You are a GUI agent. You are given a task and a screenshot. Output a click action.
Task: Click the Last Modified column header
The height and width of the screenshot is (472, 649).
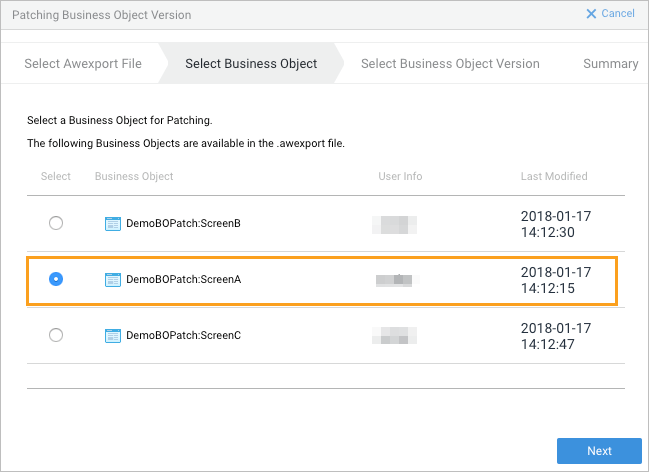(x=554, y=177)
